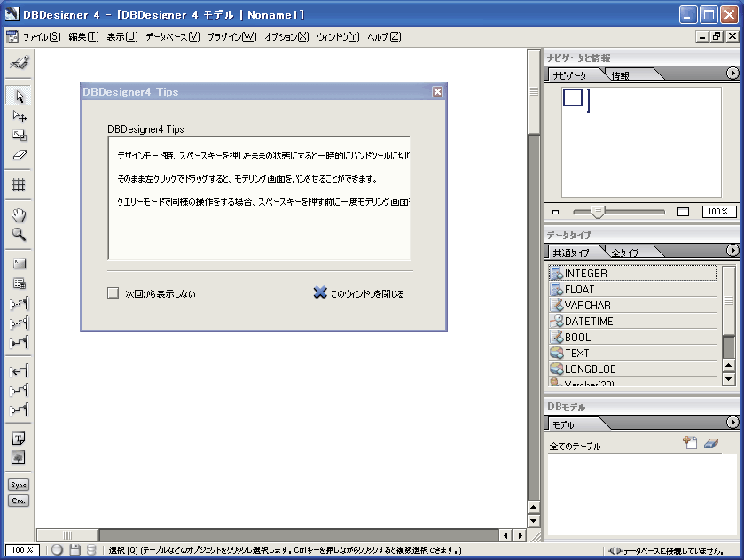Select the new region tool
The image size is (744, 560).
pos(19,264)
